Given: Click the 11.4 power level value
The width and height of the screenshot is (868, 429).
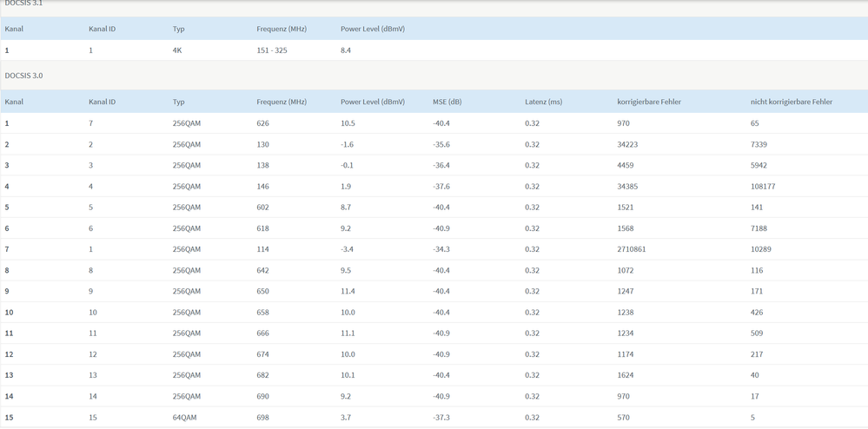Looking at the screenshot, I should tap(348, 292).
